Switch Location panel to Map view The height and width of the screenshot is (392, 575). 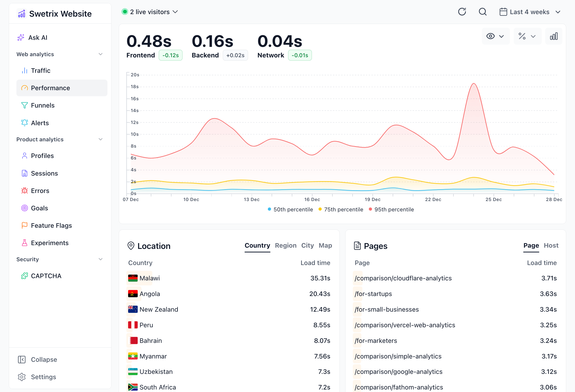pyautogui.click(x=325, y=246)
